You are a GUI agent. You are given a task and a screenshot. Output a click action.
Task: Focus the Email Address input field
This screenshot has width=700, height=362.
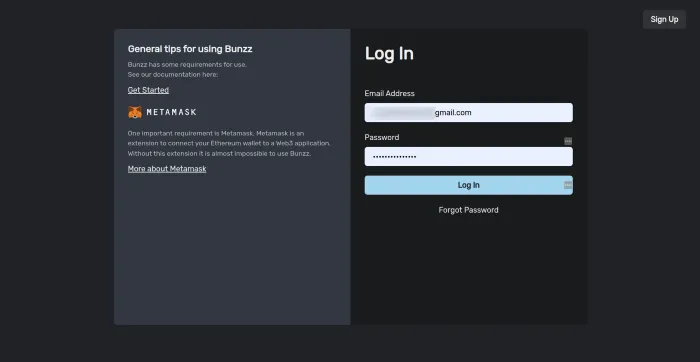(x=468, y=112)
